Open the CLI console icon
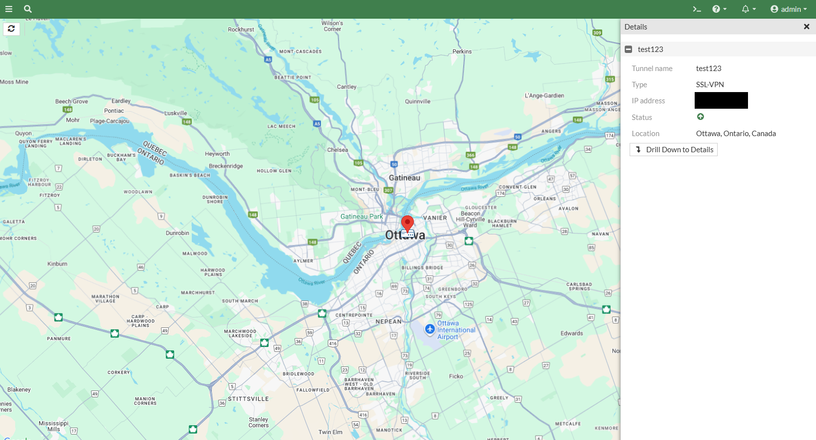The width and height of the screenshot is (816, 440). pyautogui.click(x=696, y=9)
